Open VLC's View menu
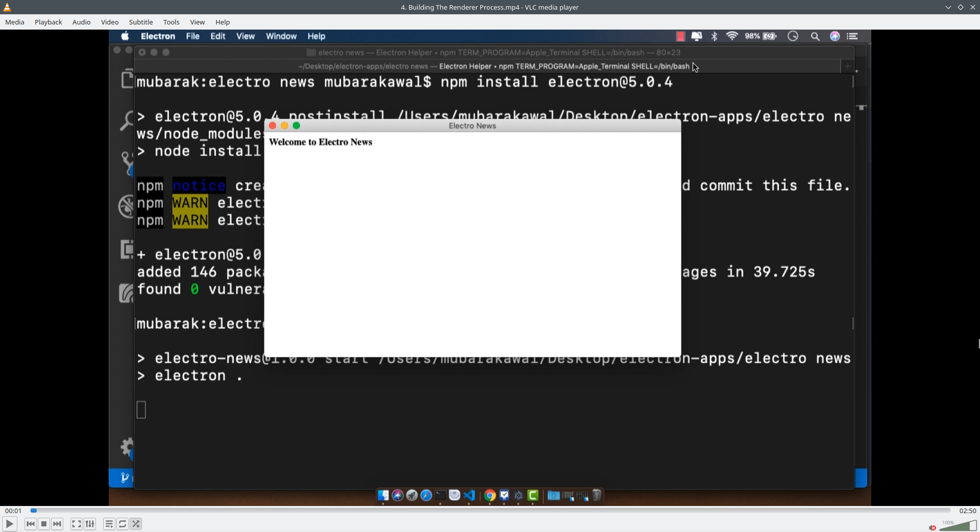This screenshot has height=532, width=980. tap(198, 22)
